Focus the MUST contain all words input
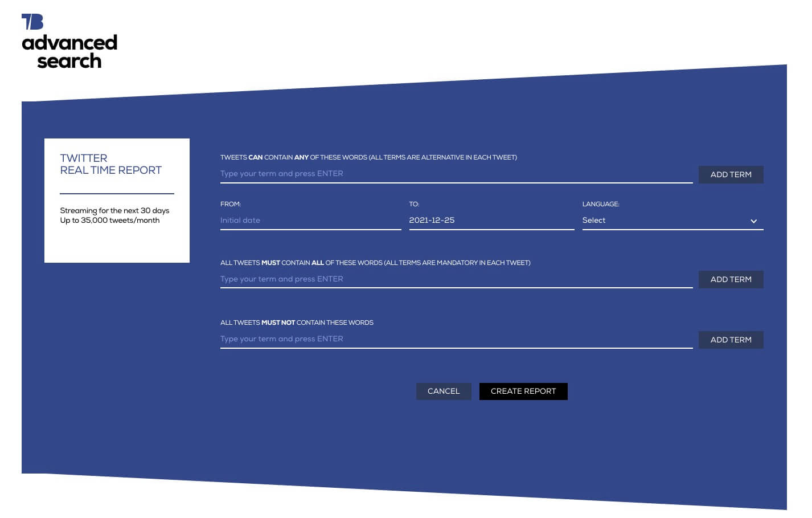Viewport: 812px width, 518px height. point(399,279)
